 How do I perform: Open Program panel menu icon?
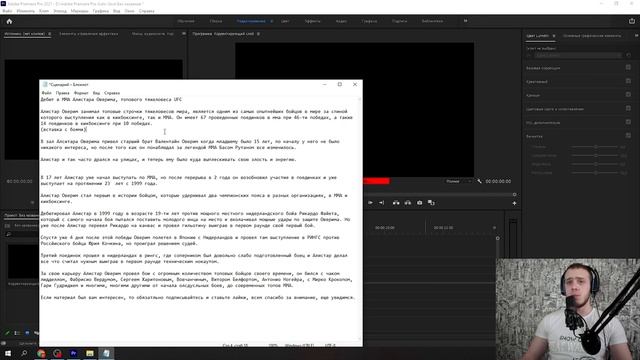click(258, 34)
